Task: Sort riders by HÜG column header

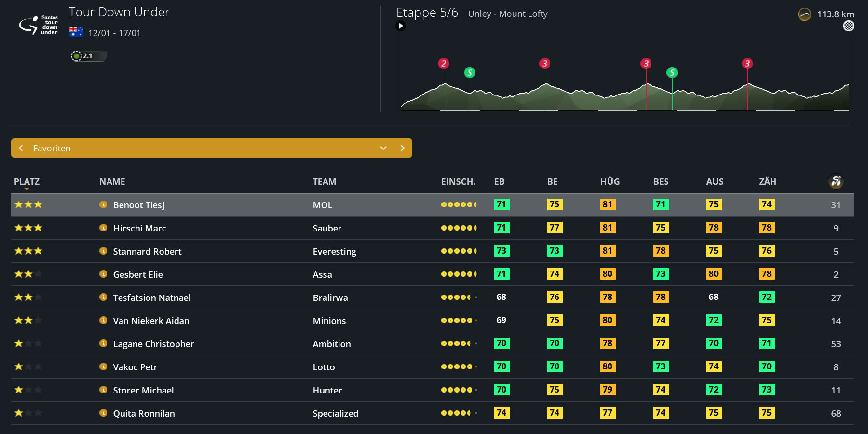Action: pyautogui.click(x=610, y=182)
